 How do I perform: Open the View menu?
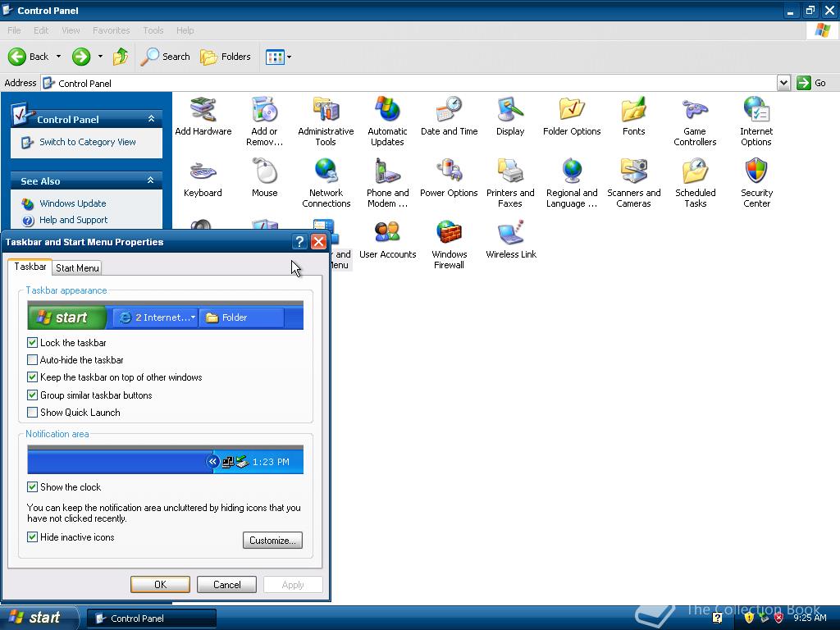71,30
